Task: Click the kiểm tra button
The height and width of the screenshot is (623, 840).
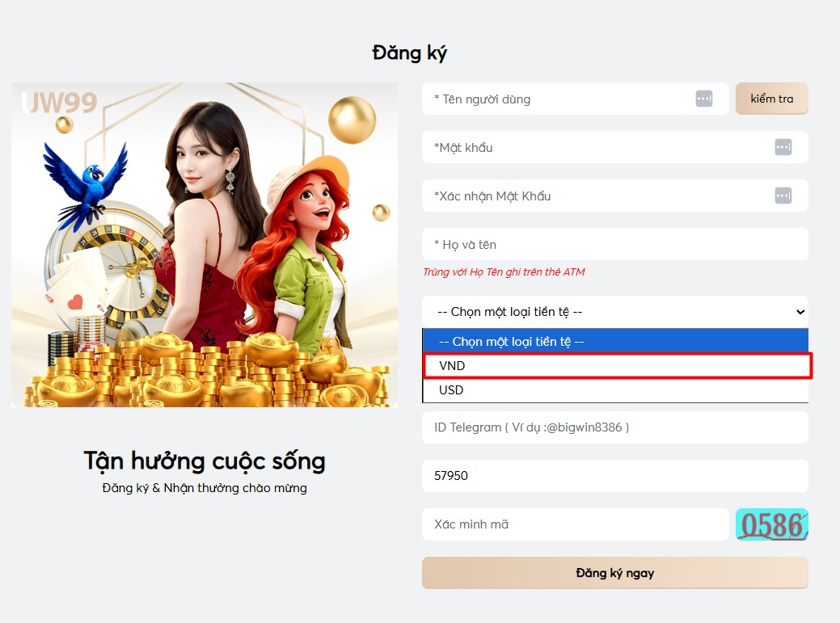Action: 772,99
